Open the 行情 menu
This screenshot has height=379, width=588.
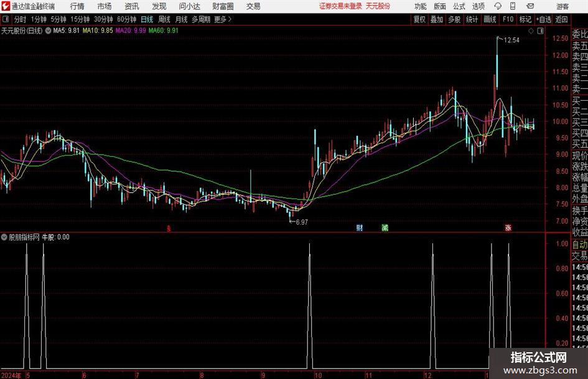pos(77,6)
